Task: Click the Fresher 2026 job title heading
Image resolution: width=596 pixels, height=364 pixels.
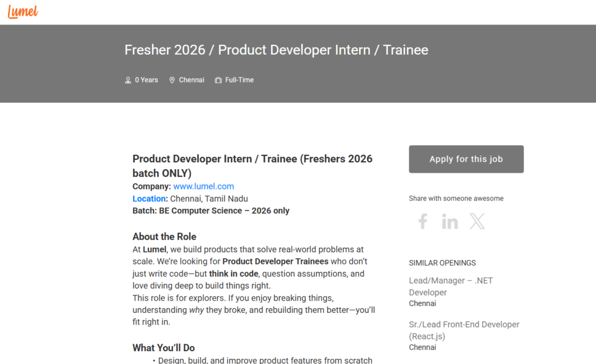Action: click(276, 50)
